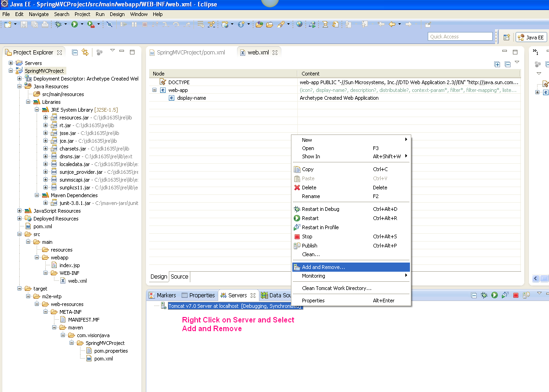Viewport: 549px width, 392px height.
Task: Switch to the Java EE perspective
Action: click(x=531, y=38)
